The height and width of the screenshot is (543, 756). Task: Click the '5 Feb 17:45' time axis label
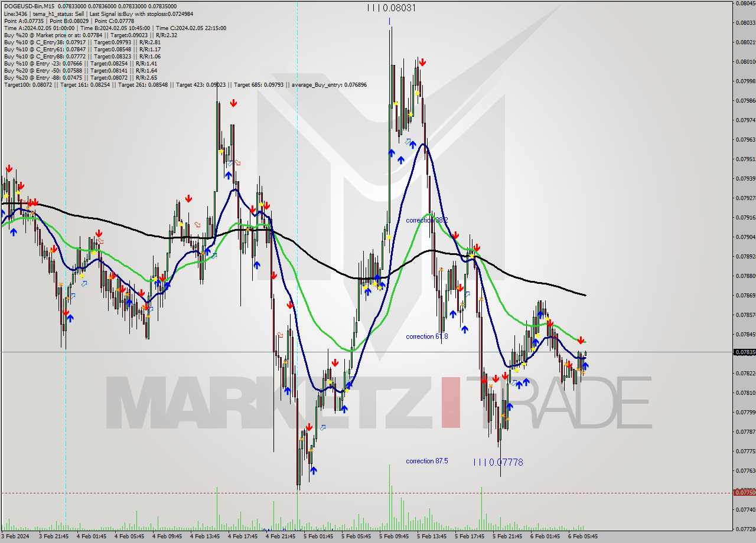[470, 537]
